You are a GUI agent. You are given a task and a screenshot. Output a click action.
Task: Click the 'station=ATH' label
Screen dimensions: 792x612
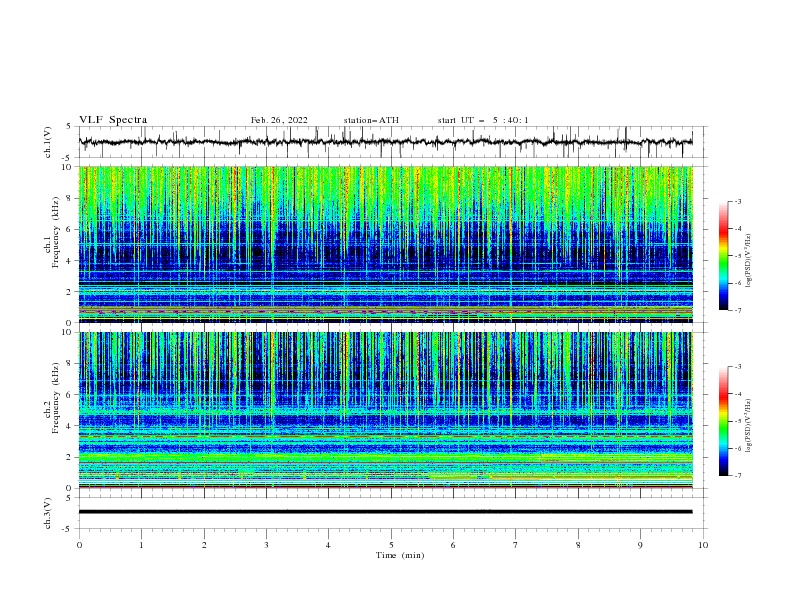[371, 120]
